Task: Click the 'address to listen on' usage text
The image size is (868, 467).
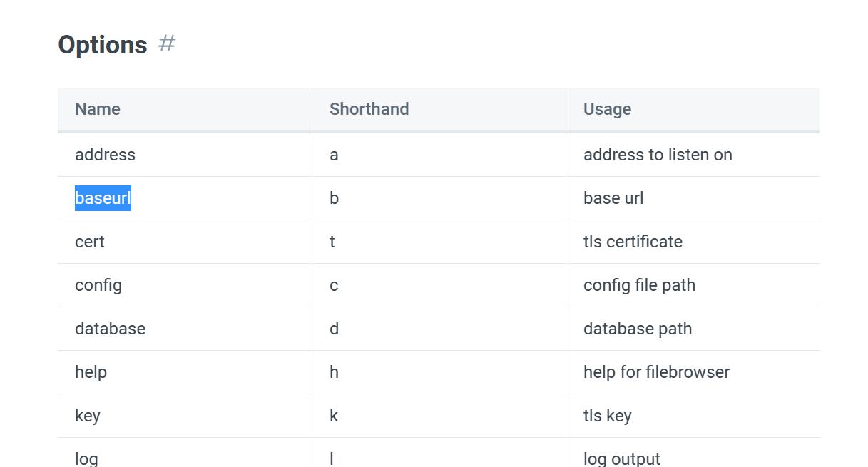Action: coord(658,155)
